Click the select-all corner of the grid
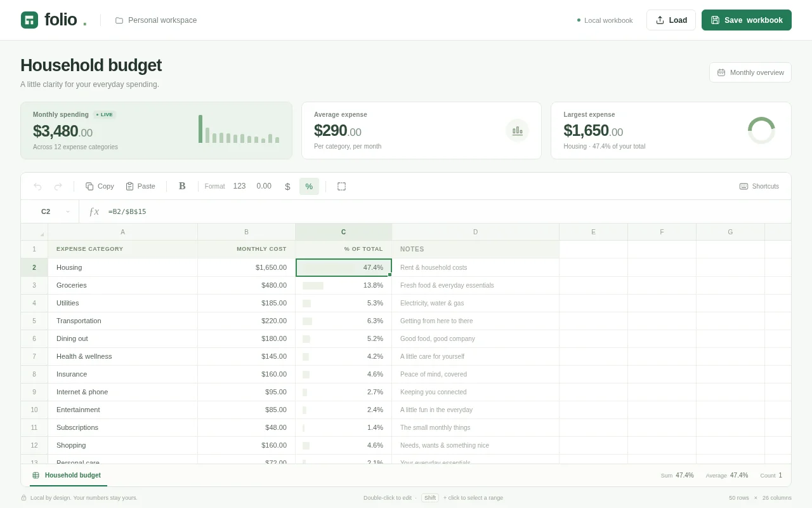 [x=34, y=232]
